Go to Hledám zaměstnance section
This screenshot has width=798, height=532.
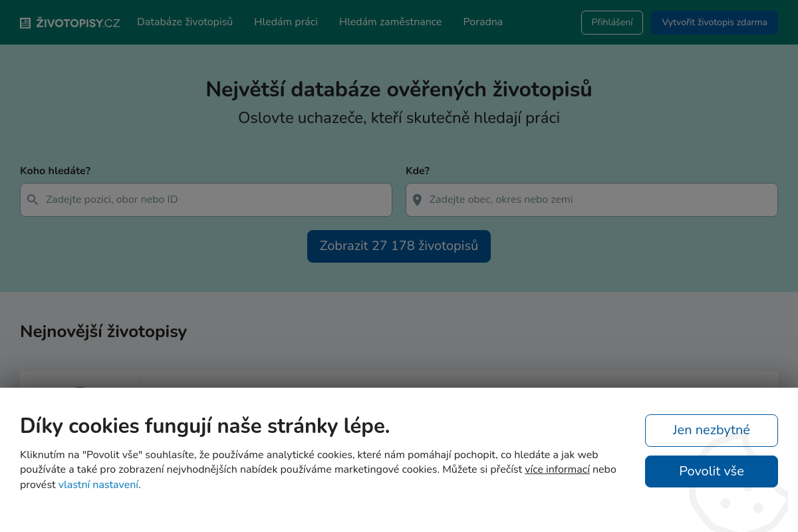pos(390,21)
